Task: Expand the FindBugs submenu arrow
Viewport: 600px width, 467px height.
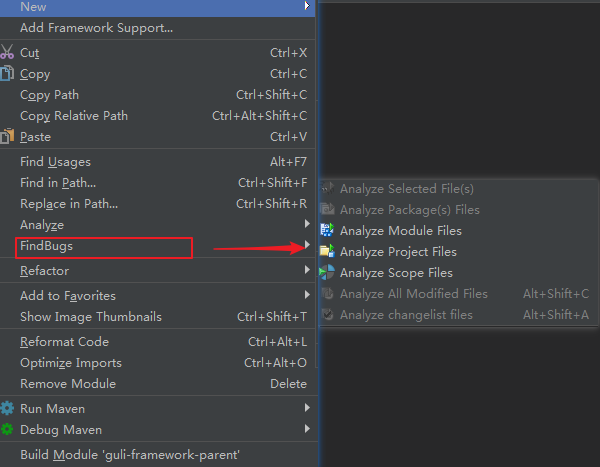Action: click(x=307, y=244)
